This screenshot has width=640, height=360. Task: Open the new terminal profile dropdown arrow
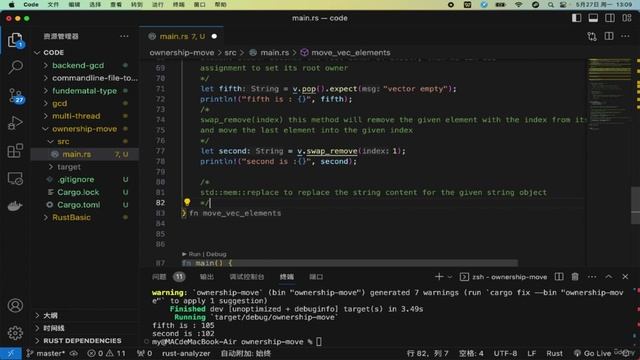[x=450, y=277]
